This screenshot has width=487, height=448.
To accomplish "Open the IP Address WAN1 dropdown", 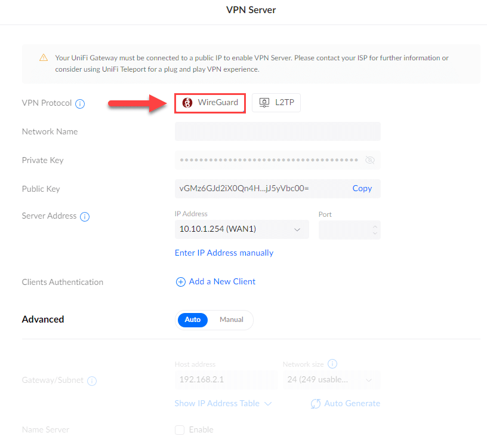I will [x=242, y=229].
